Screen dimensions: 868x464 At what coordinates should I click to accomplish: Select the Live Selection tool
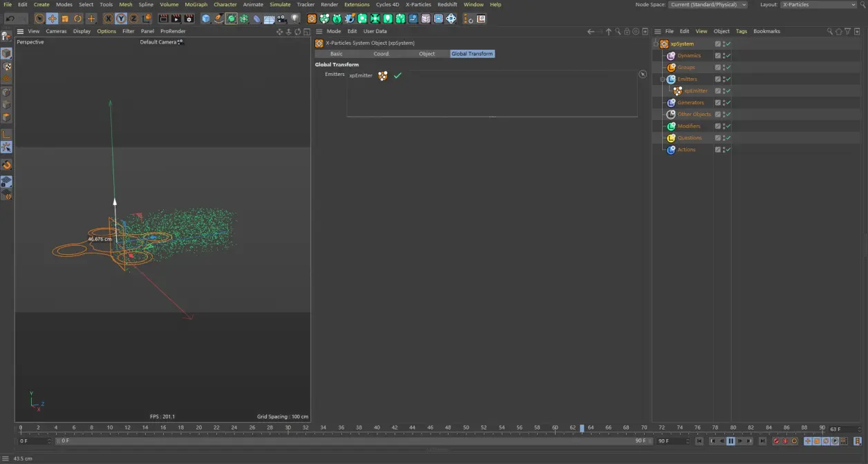[39, 19]
